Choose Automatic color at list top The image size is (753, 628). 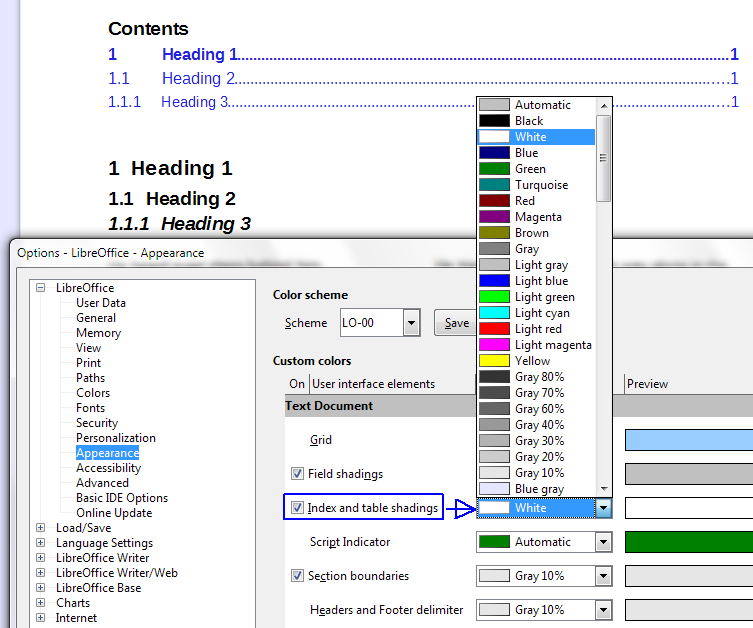542,105
